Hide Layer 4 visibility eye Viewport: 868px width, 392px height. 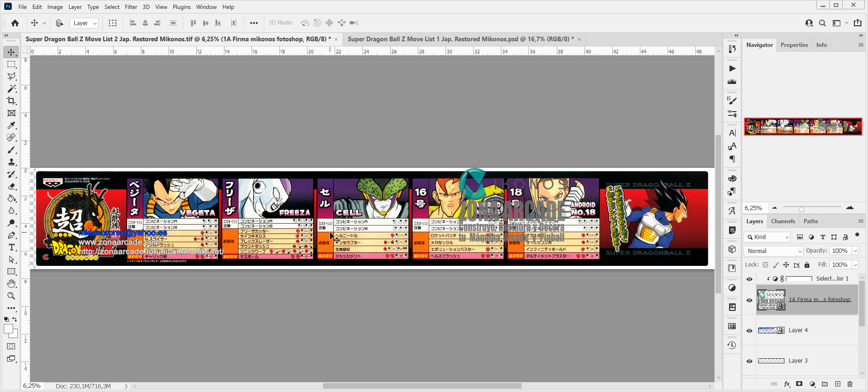point(749,331)
